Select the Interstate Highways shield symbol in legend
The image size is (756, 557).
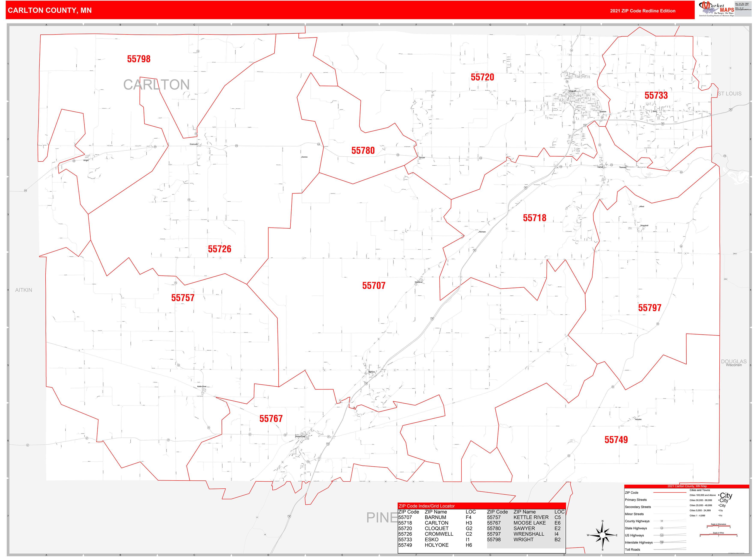tap(662, 542)
